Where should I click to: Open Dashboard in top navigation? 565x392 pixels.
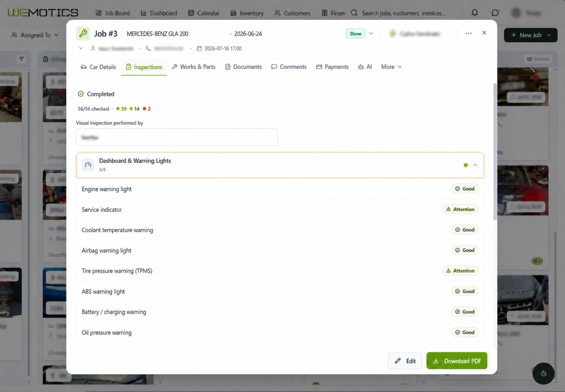tap(159, 13)
